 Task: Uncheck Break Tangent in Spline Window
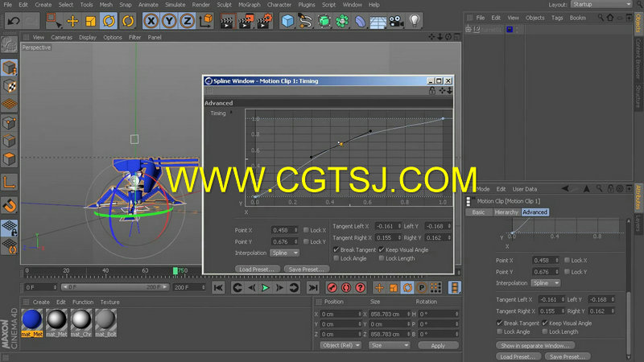click(336, 249)
